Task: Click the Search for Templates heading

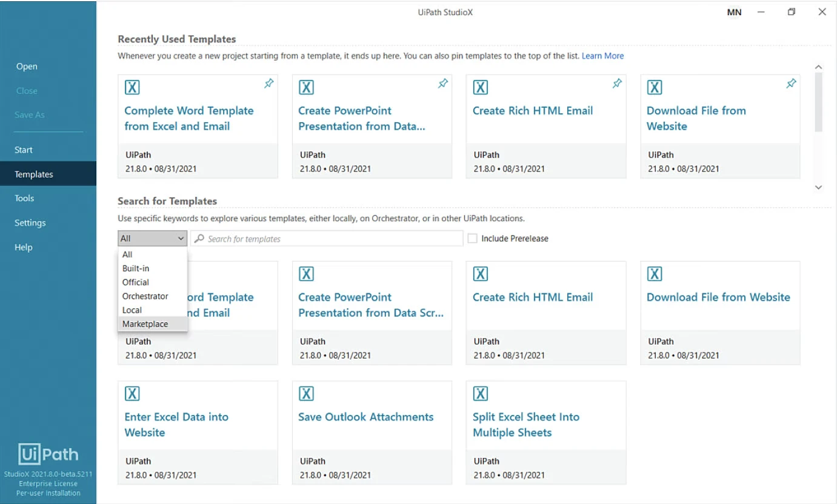Action: 167,201
